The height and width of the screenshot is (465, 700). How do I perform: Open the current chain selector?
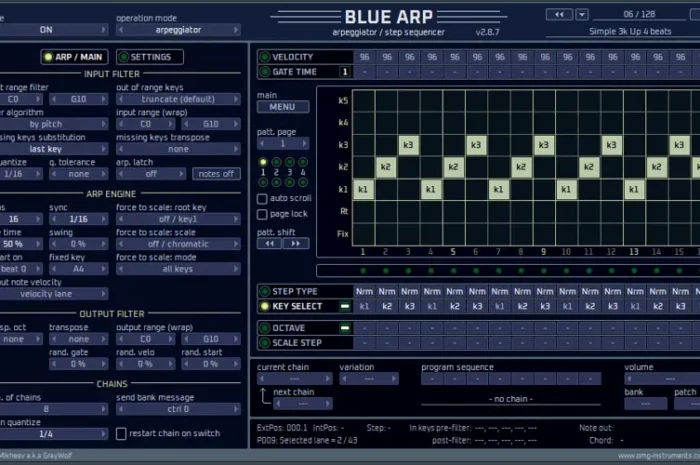[x=295, y=379]
